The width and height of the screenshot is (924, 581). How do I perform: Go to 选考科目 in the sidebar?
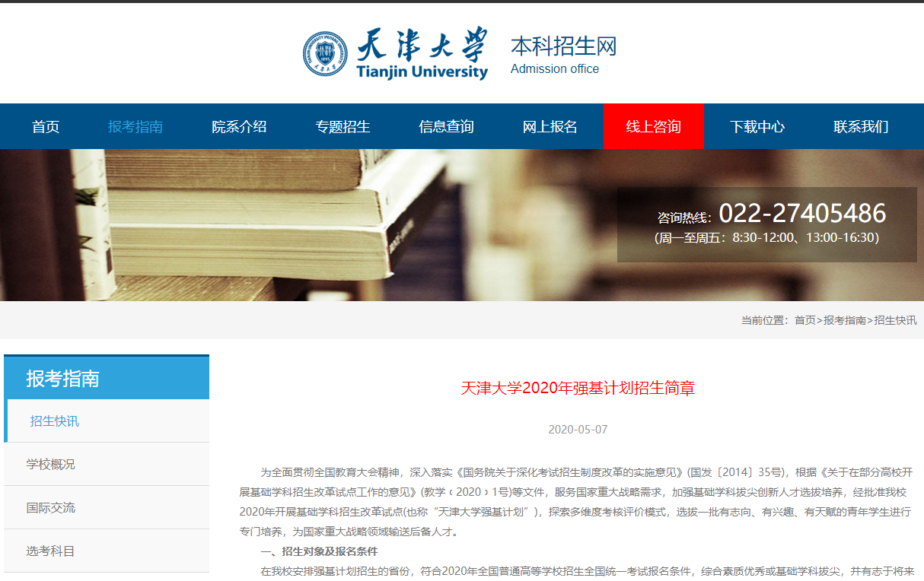pyautogui.click(x=107, y=551)
